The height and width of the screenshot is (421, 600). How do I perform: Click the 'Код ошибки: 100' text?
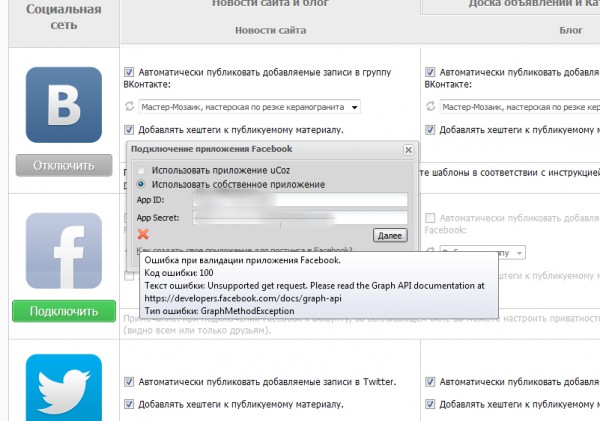pos(179,273)
